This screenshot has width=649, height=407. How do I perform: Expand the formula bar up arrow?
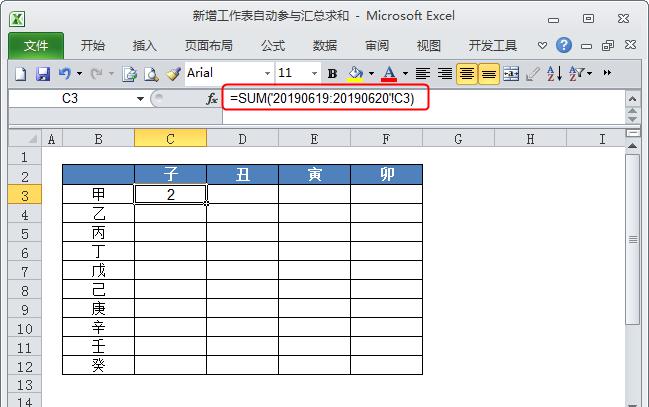tap(632, 99)
